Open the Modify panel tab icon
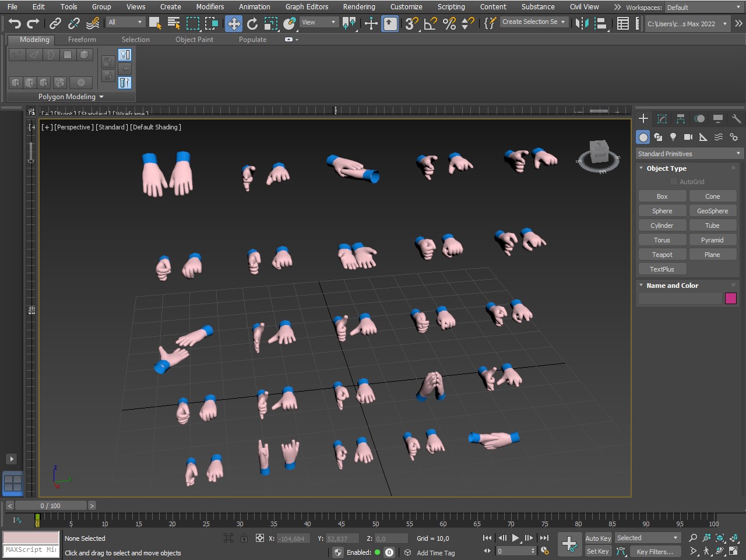746x560 pixels. [662, 119]
